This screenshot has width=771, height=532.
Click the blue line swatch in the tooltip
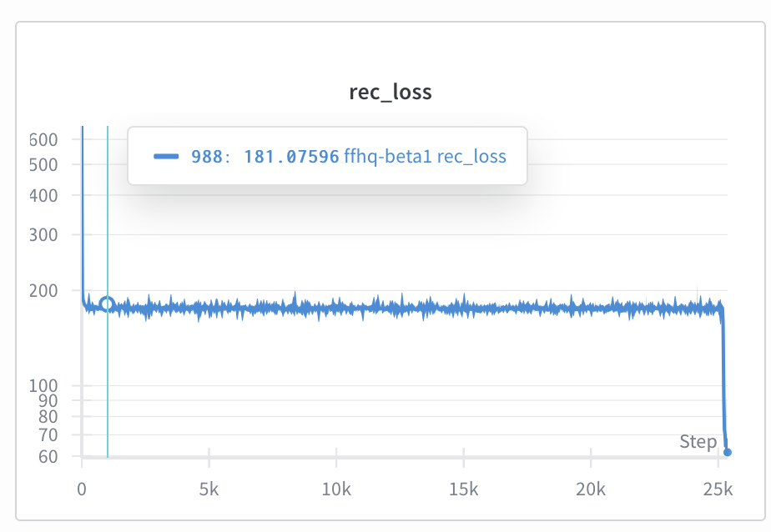(x=168, y=156)
